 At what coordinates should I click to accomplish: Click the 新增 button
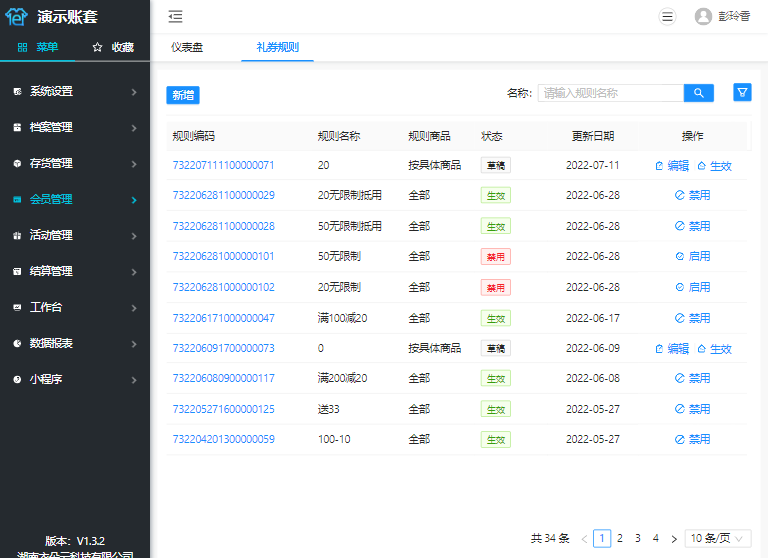183,95
